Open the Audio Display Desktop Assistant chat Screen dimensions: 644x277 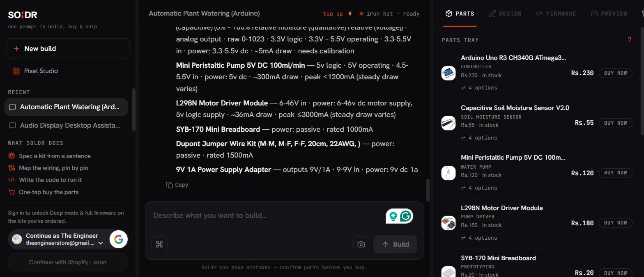66,126
